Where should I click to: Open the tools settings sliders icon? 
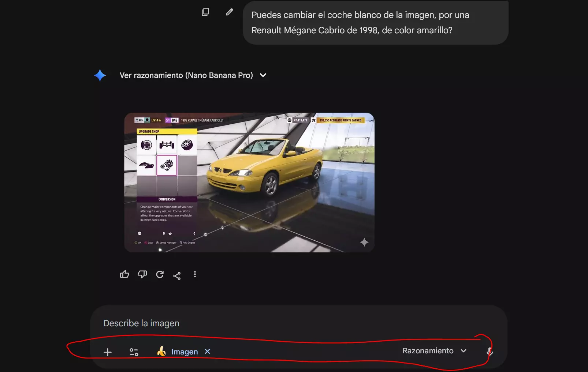[134, 352]
